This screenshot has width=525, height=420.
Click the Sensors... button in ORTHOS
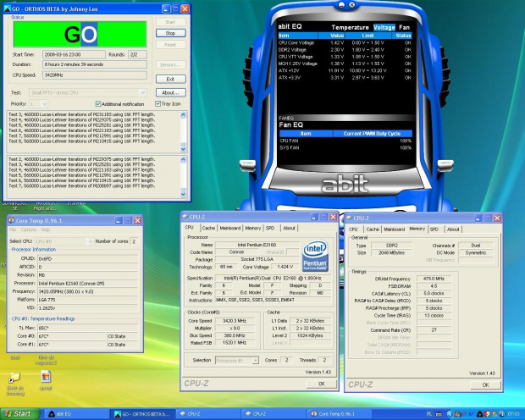pyautogui.click(x=170, y=65)
